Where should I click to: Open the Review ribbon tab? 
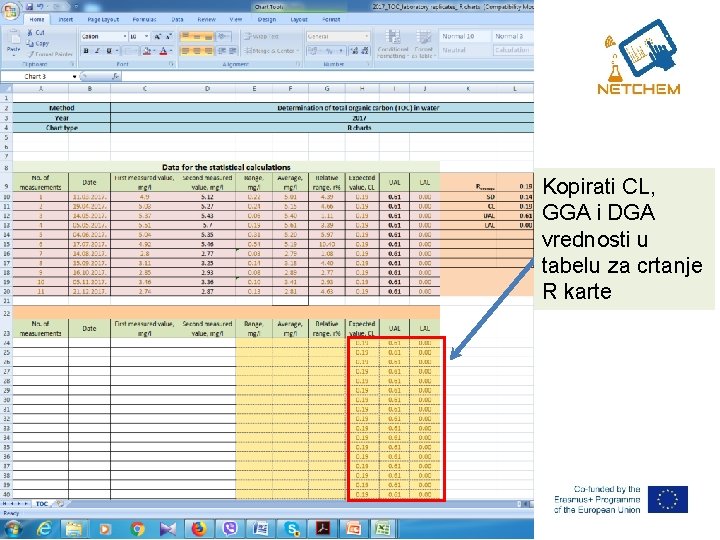pos(206,19)
